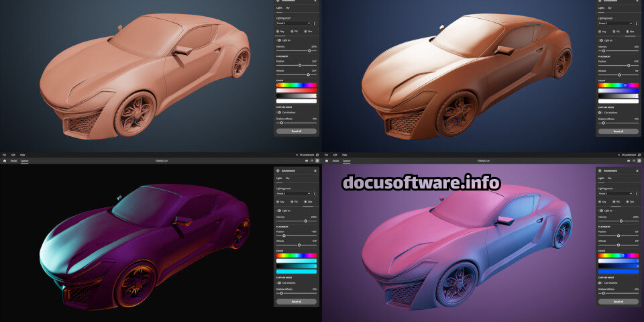644x322 pixels.
Task: Open the Preset 3 dropdown beside the teal-lit car
Action: [x=293, y=193]
